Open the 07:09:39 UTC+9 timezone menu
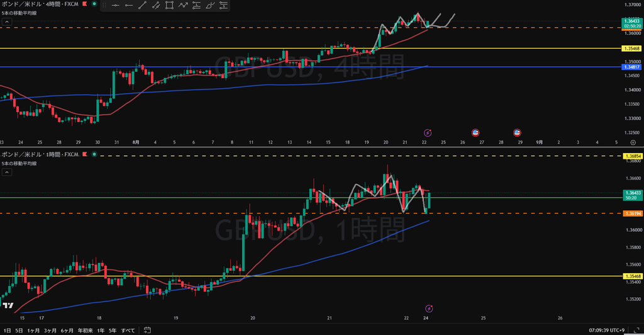The image size is (644, 335). tap(607, 330)
